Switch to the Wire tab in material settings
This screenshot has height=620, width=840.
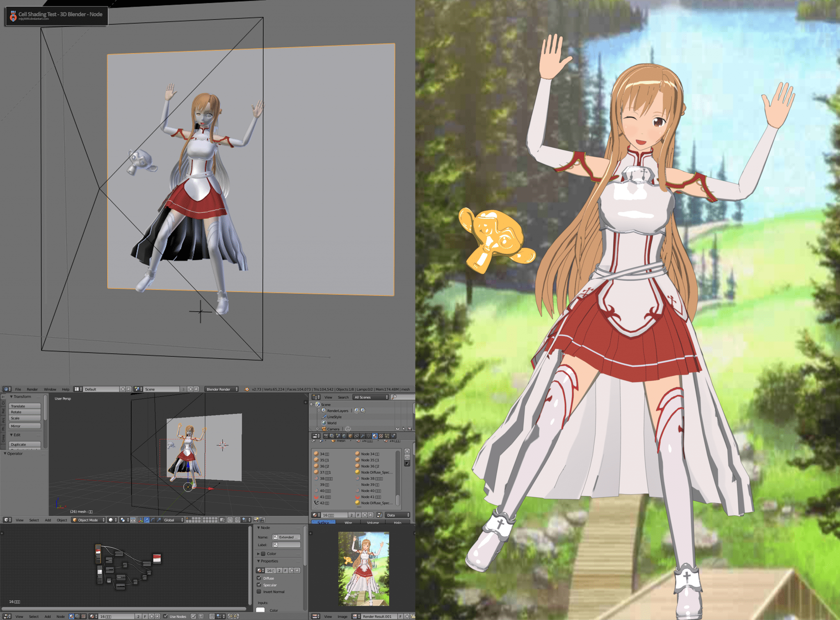(x=349, y=522)
